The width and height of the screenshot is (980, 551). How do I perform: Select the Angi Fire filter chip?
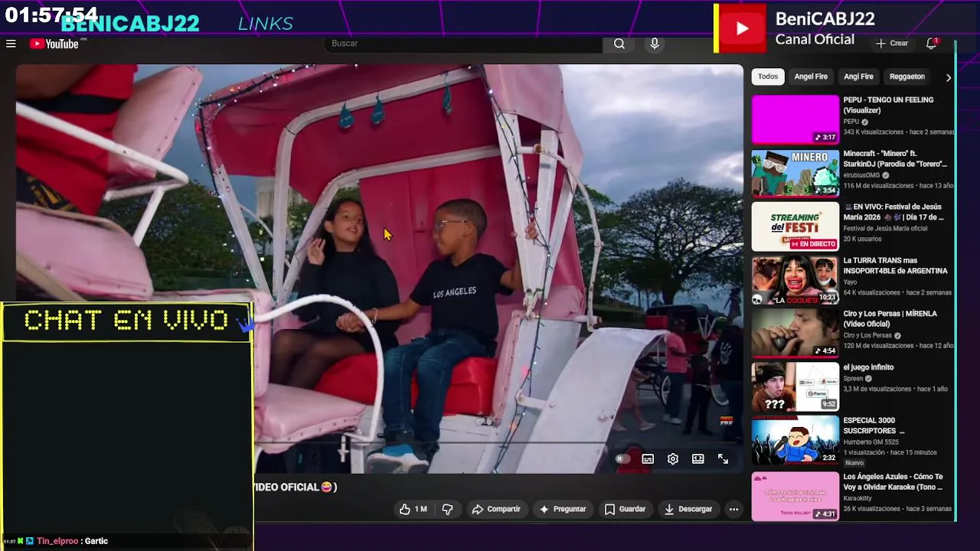[x=858, y=77]
